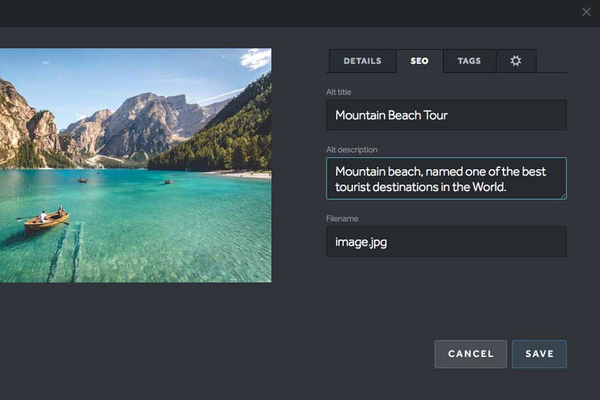Click the Filename field containing image.jpg

point(446,242)
